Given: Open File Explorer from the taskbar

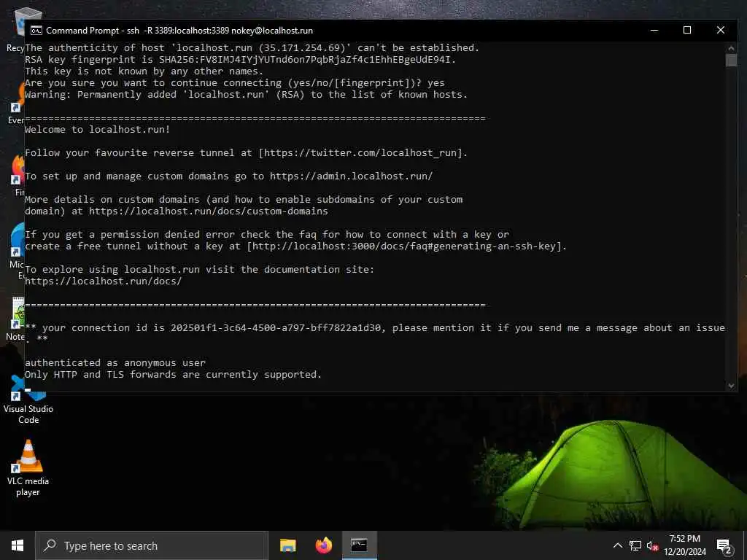Looking at the screenshot, I should click(x=287, y=545).
